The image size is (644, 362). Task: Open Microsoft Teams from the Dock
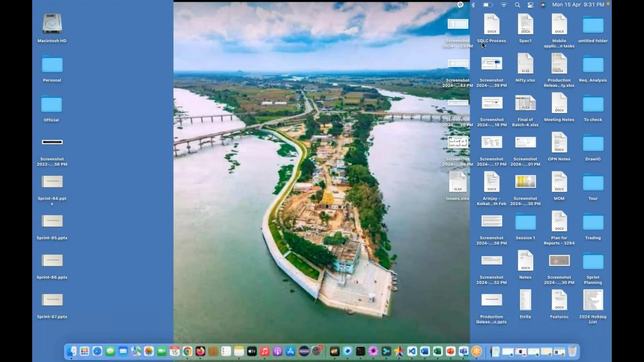coord(464,351)
